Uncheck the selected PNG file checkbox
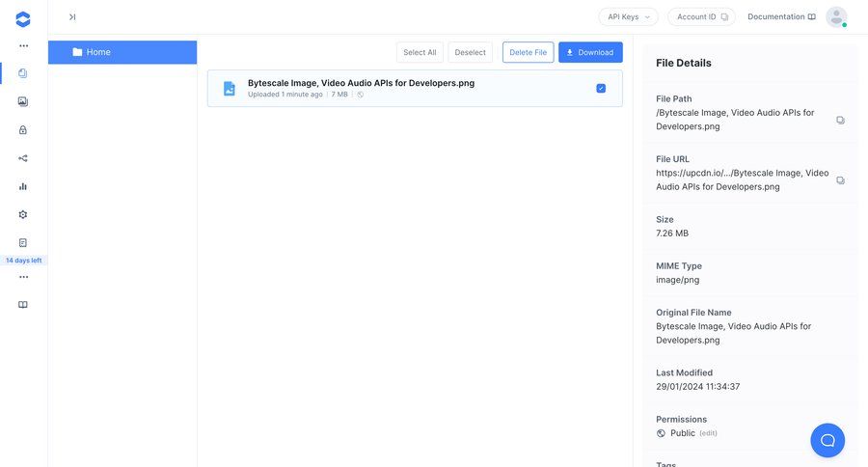Viewport: 868px width, 467px height. [601, 88]
